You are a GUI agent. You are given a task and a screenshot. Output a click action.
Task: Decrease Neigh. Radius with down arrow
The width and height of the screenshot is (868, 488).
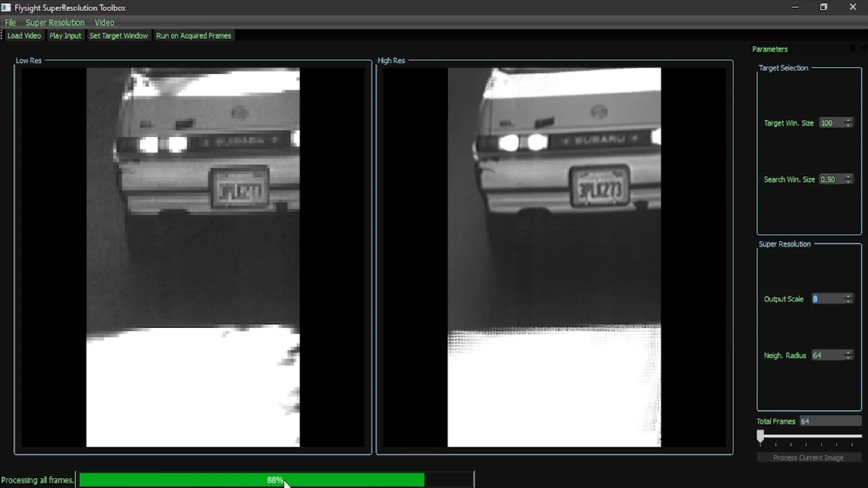click(x=848, y=358)
